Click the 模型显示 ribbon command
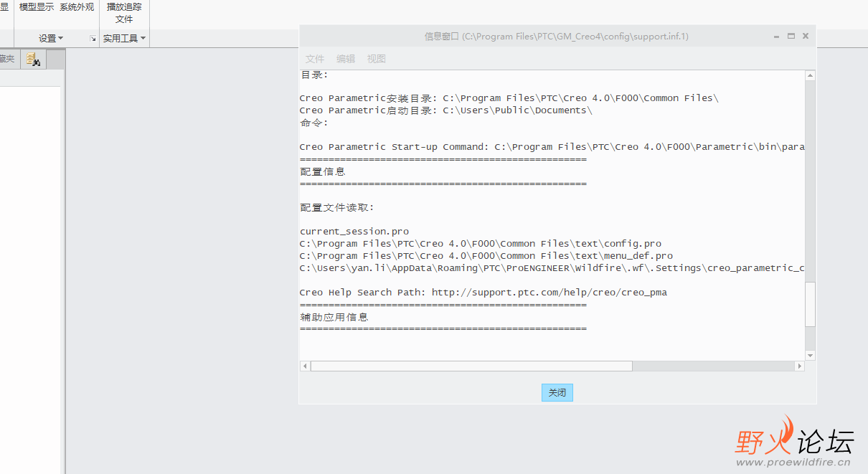 coord(37,7)
